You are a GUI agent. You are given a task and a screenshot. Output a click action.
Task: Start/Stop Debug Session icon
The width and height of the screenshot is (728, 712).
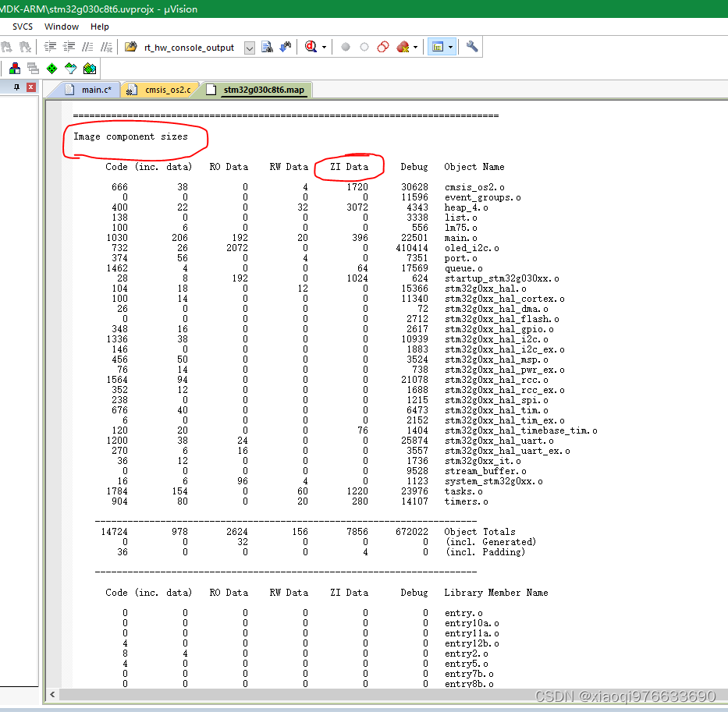311,47
